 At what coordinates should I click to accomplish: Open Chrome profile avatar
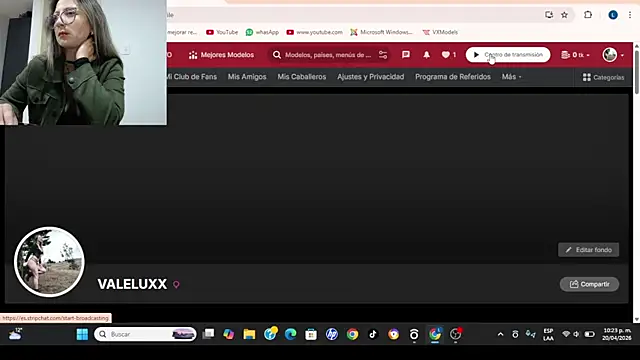point(613,15)
